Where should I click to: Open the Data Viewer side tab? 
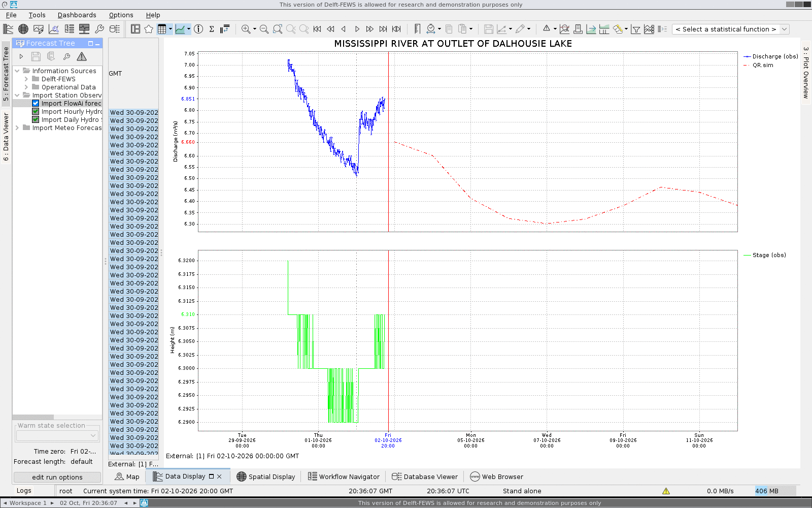[x=6, y=137]
